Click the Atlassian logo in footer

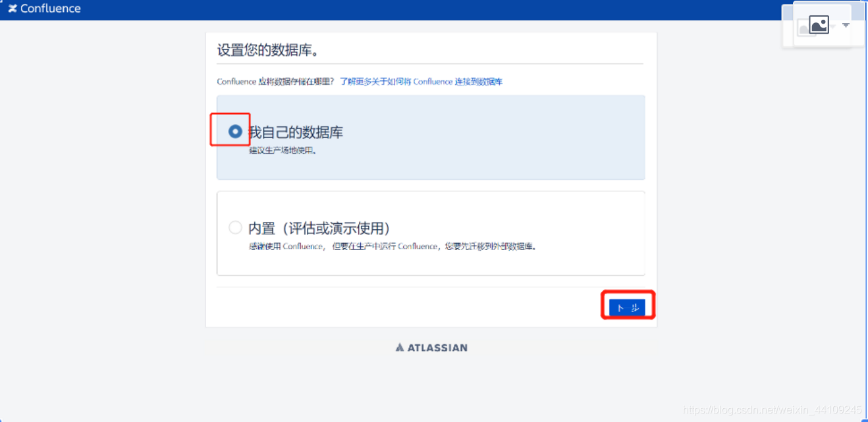coord(431,348)
